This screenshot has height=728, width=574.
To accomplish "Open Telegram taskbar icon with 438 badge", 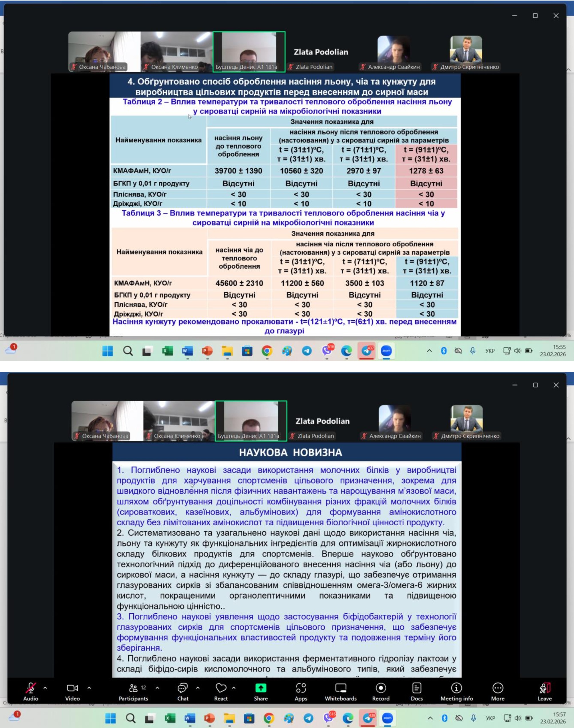I will 368,718.
